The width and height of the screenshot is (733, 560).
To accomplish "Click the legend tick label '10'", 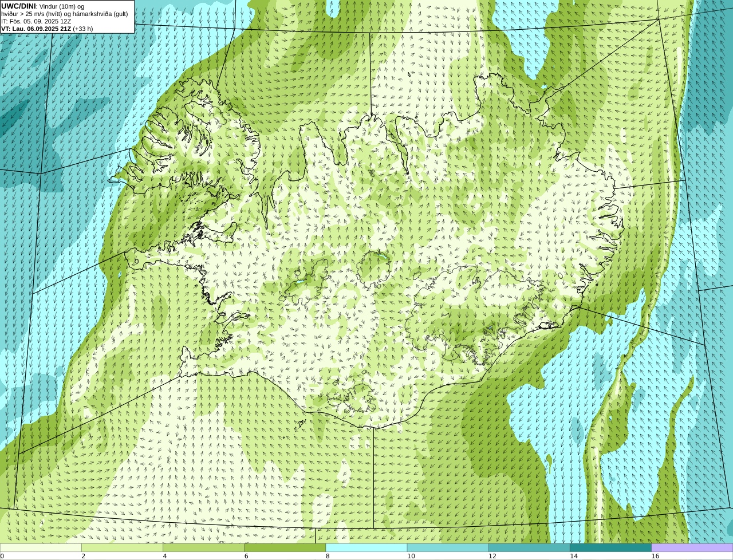I will 411,556.
